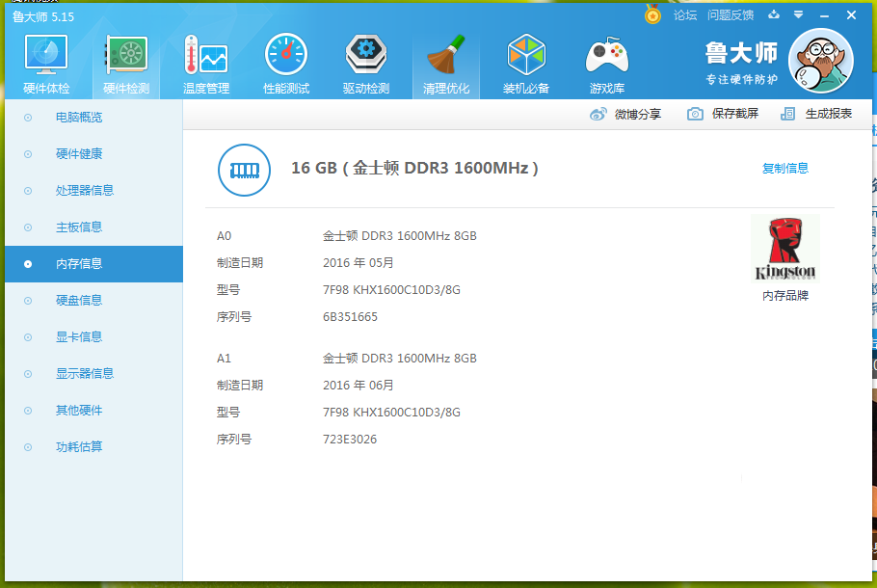This screenshot has height=588, width=877.
Task: Click the A0 slot label
Action: click(224, 236)
